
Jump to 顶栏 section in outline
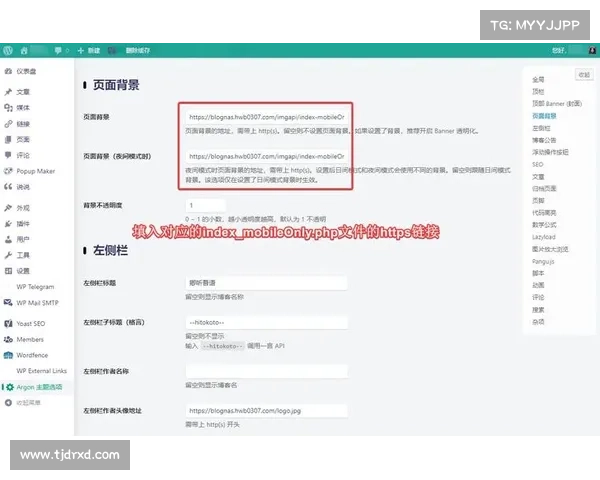pyautogui.click(x=538, y=91)
